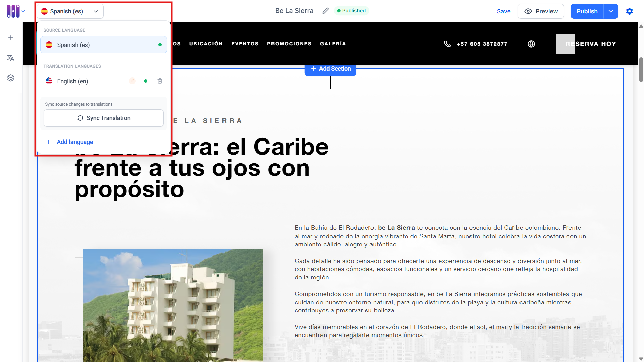The height and width of the screenshot is (362, 644).
Task: Click the Sync Translation button
Action: pyautogui.click(x=103, y=118)
